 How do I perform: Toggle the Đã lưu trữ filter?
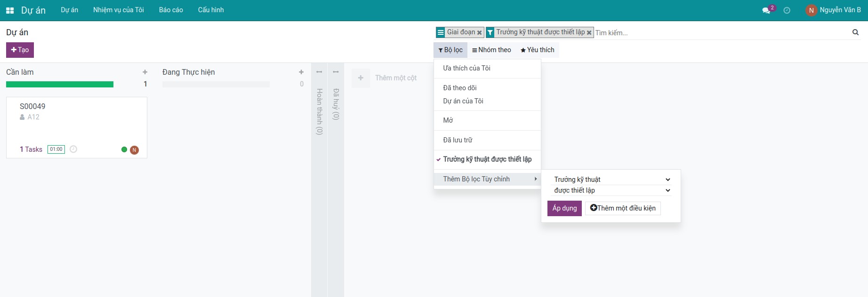[x=457, y=140]
